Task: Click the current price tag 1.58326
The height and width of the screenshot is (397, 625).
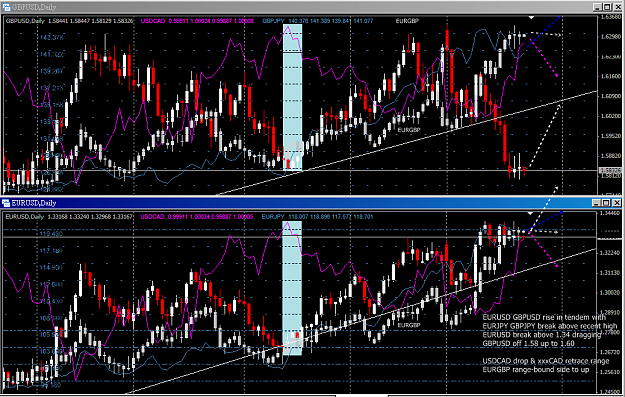Action: coord(611,171)
